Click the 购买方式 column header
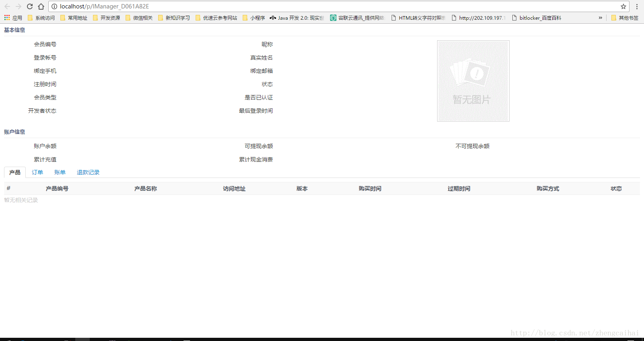 (x=548, y=188)
